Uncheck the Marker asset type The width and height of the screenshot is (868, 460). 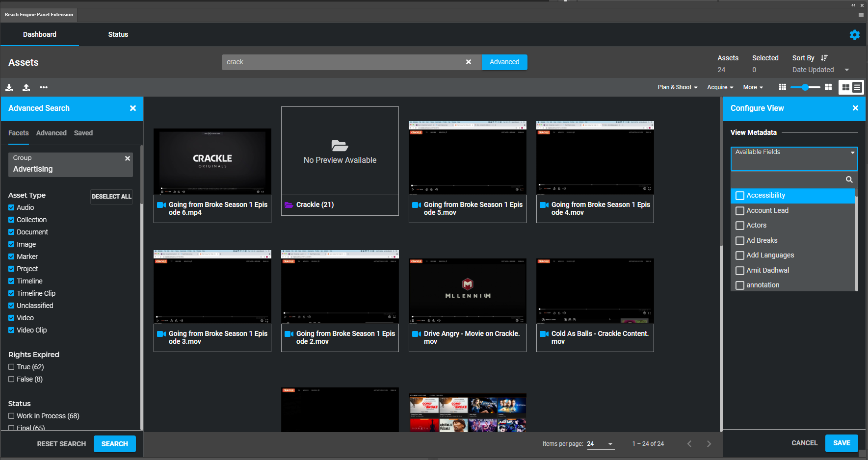coord(11,256)
